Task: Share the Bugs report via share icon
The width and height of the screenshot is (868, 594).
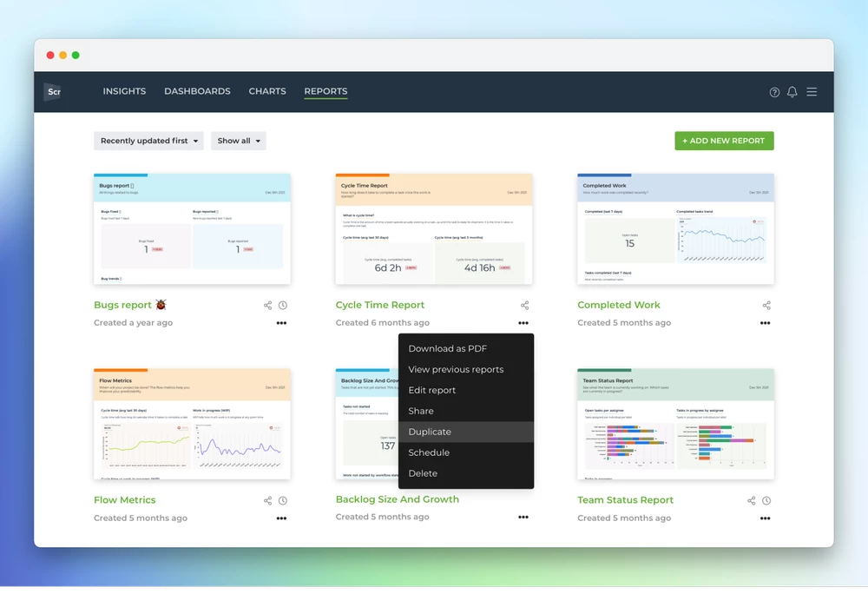Action: coord(267,305)
